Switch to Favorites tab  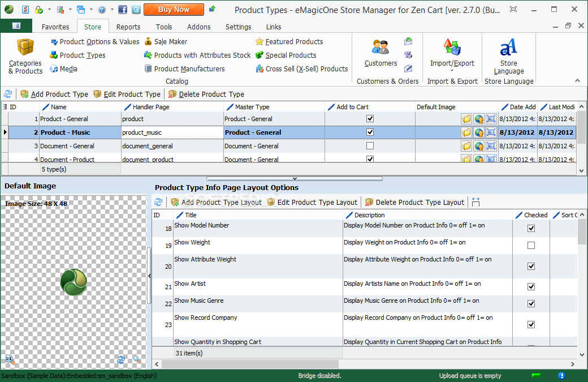click(55, 27)
